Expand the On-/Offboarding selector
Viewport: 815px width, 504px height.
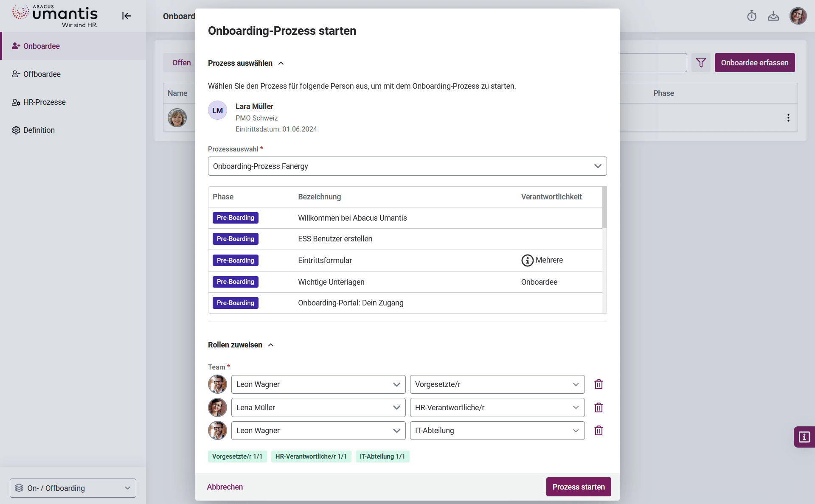click(x=127, y=488)
